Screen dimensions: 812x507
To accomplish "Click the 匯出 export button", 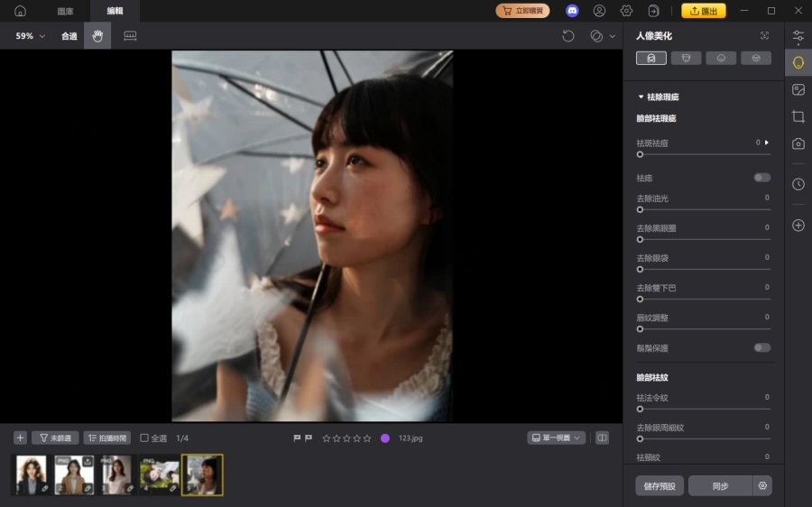I will coord(703,11).
